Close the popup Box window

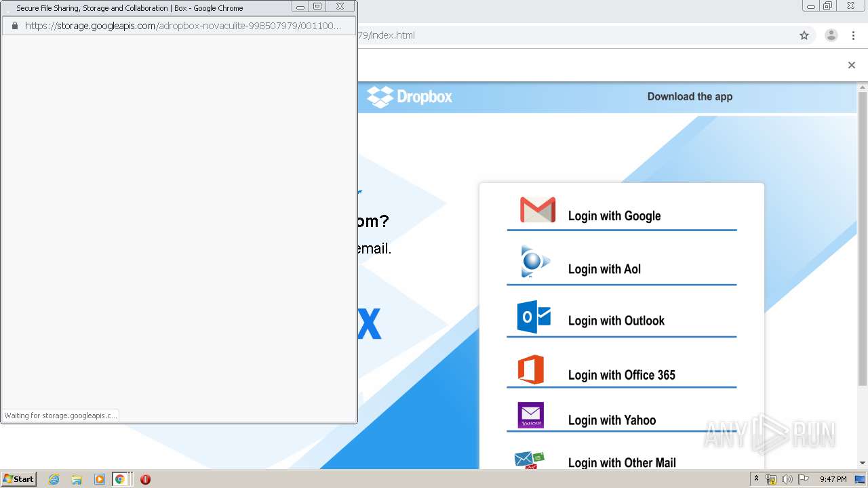(340, 7)
